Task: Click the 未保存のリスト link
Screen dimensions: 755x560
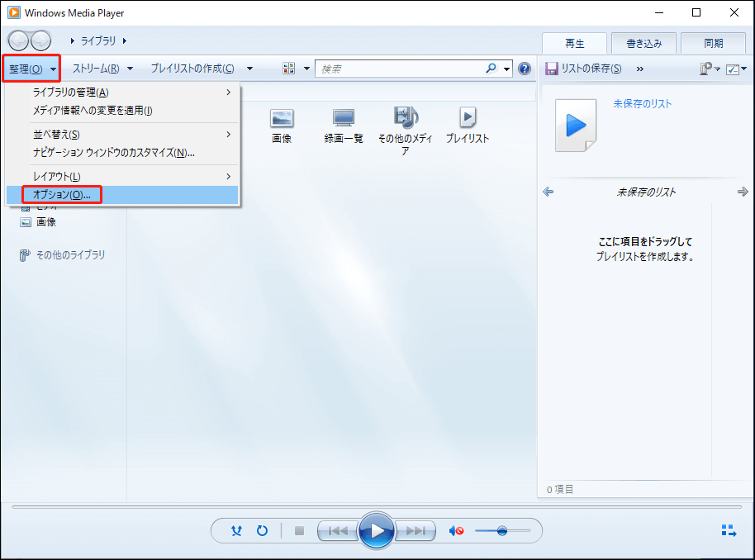Action: click(x=642, y=103)
